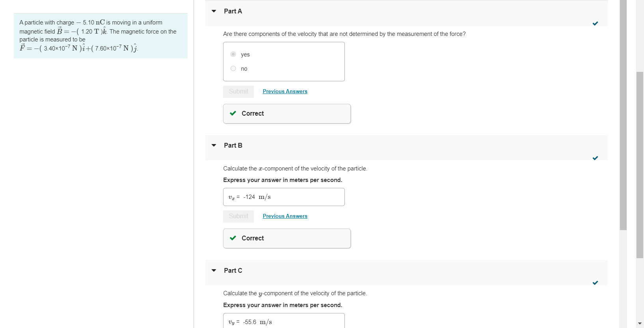644x328 pixels.
Task: Click the x-component velocity answer field
Action: pyautogui.click(x=284, y=197)
